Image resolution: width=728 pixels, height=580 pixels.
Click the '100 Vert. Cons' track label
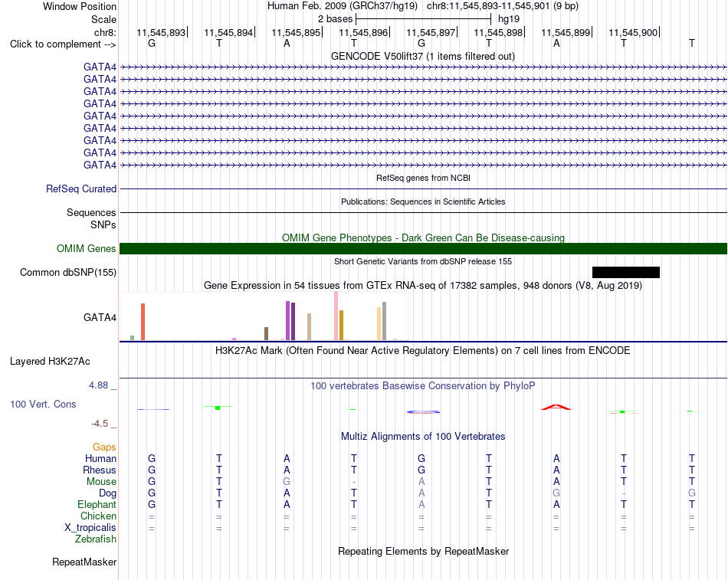point(43,404)
